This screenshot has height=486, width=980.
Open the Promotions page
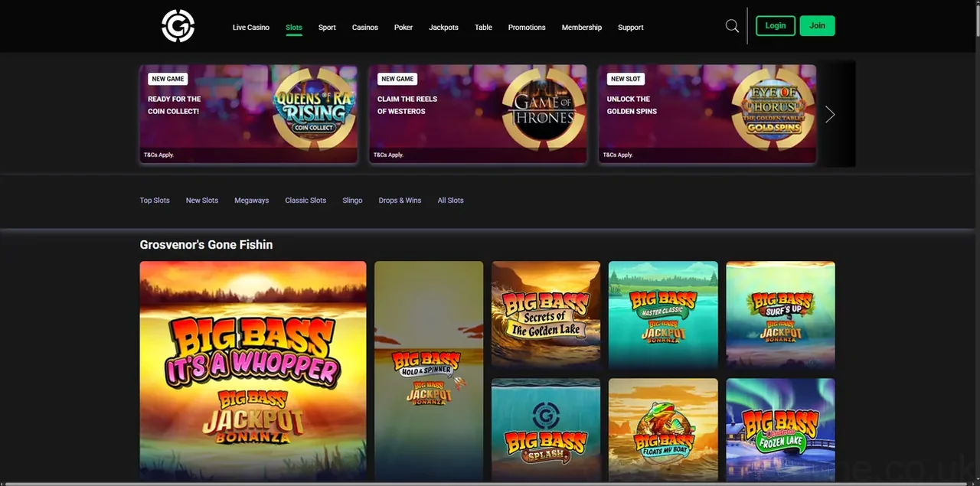[527, 28]
